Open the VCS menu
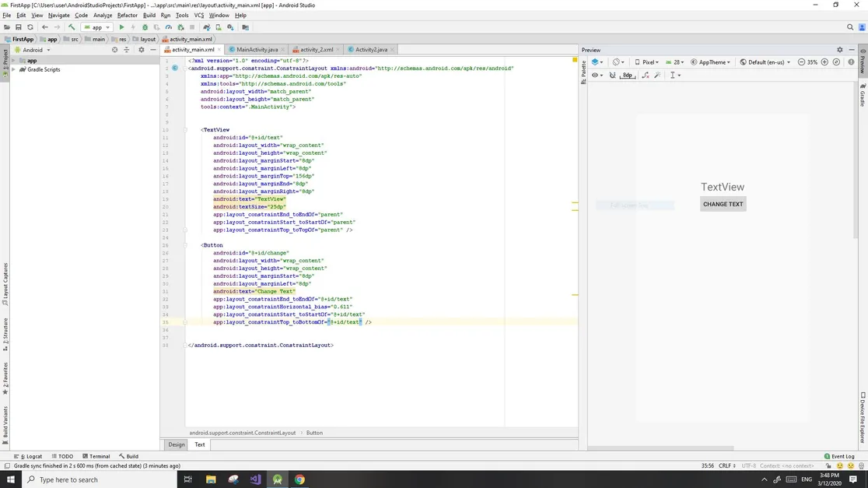 click(199, 16)
